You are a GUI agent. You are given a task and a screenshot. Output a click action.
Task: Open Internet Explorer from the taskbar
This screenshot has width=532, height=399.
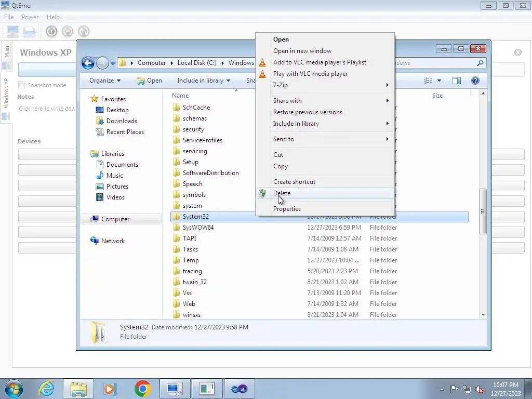pyautogui.click(x=46, y=389)
